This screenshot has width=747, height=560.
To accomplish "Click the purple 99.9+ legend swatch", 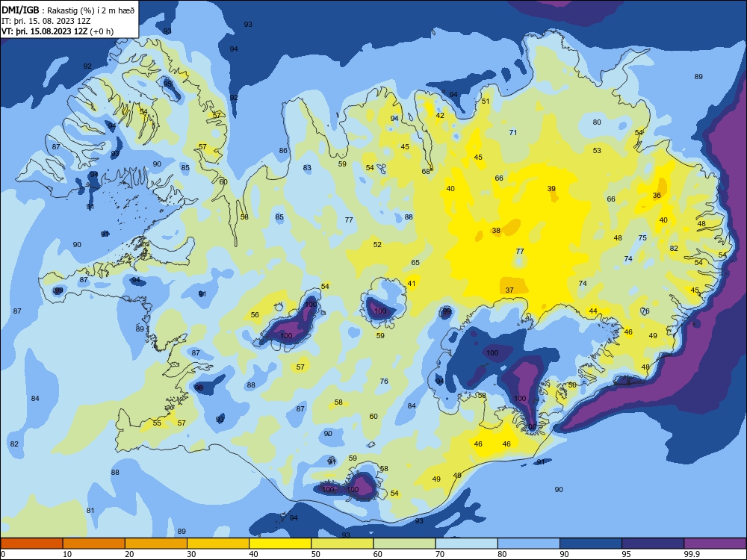I will click(715, 544).
